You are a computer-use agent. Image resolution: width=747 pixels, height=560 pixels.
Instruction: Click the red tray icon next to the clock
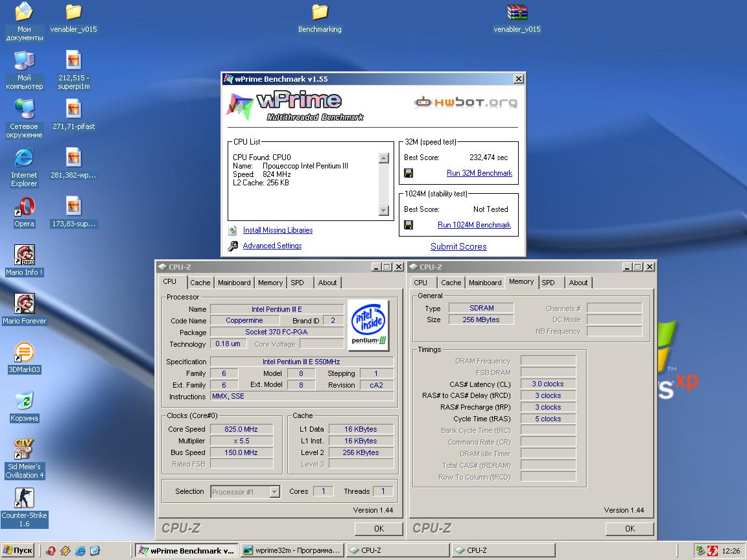point(712,551)
